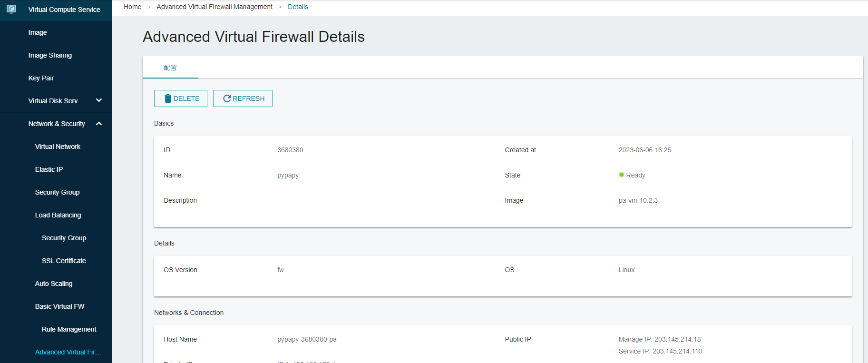Click the OS value Linux
The image size is (868, 363).
[x=626, y=270]
